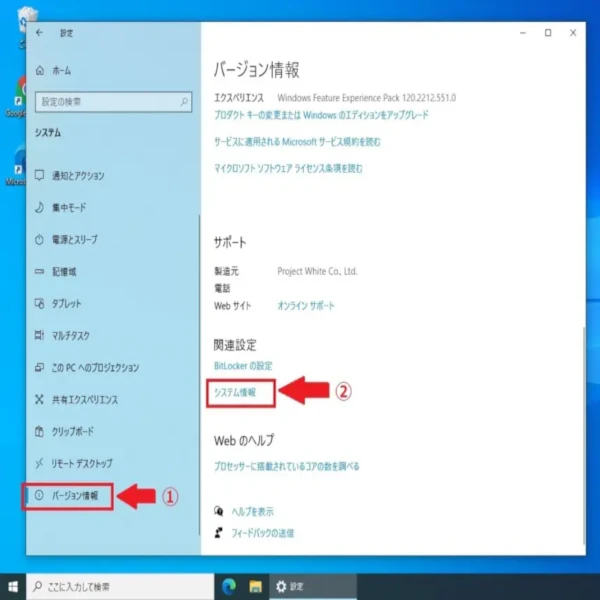Open 集中モード settings
Screen dimensions: 600x600
[69, 208]
